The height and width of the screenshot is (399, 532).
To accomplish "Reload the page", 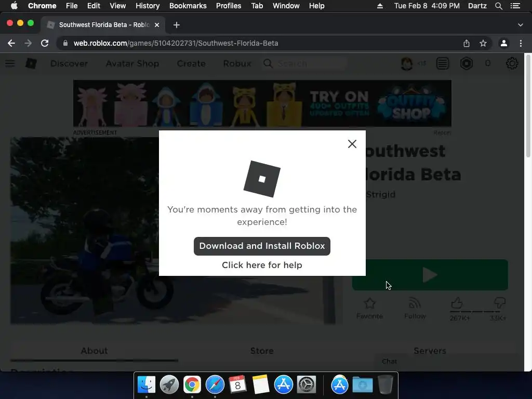I will (45, 43).
